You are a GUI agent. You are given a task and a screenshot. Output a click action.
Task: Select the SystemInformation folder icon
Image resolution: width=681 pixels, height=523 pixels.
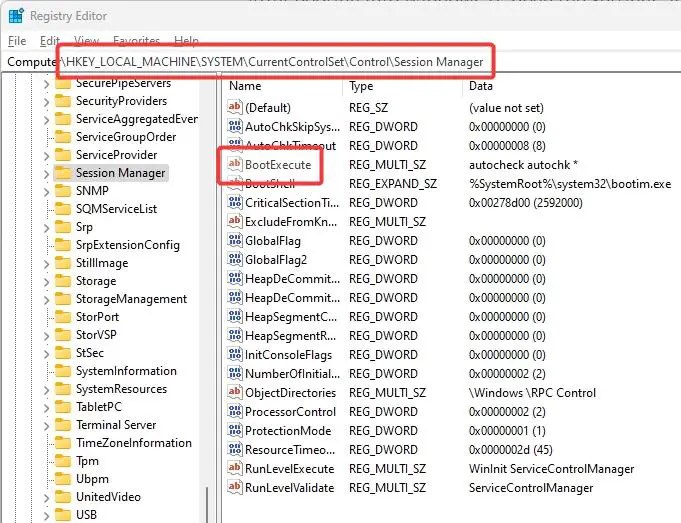click(63, 371)
